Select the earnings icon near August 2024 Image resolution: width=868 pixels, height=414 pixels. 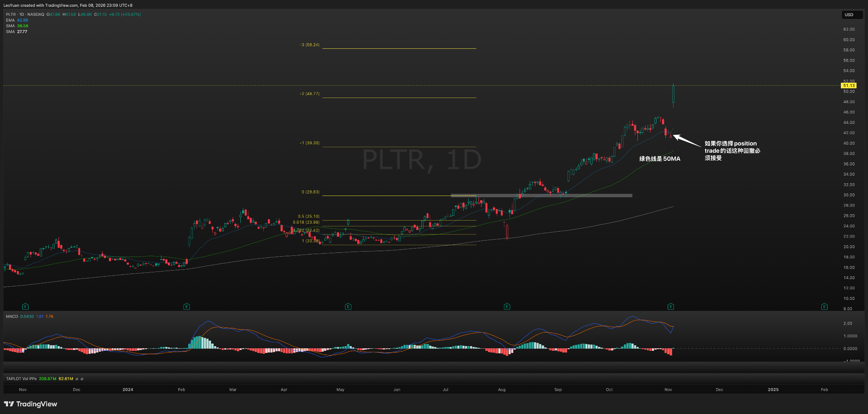point(507,306)
